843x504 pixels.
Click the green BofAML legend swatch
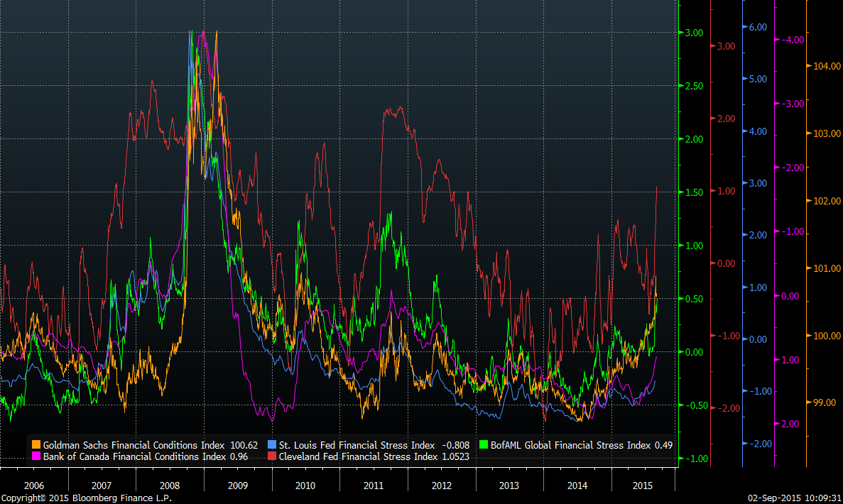click(x=485, y=445)
